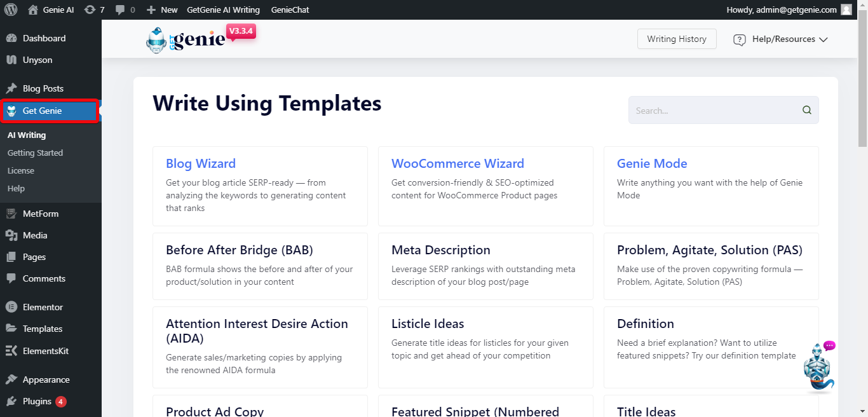Viewport: 868px width, 417px height.
Task: Click the Comments sidebar icon
Action: click(x=11, y=278)
